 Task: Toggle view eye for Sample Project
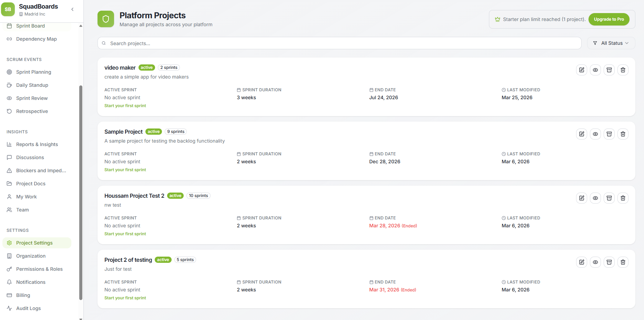coord(595,134)
